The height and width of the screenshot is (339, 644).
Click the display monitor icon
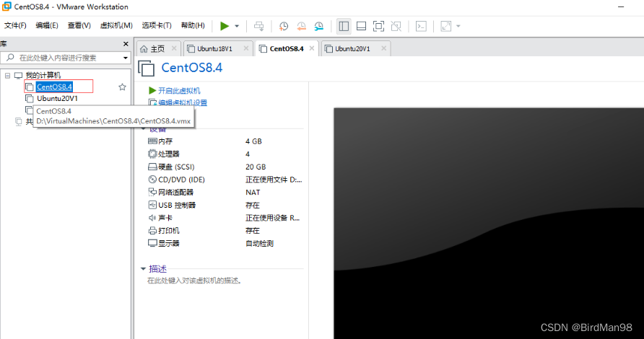click(x=152, y=243)
